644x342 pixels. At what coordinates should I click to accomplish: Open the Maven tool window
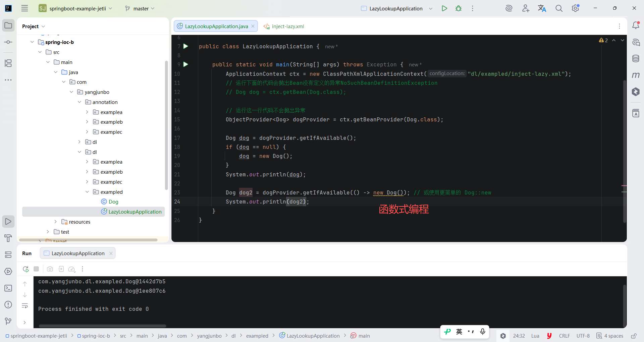(x=636, y=75)
